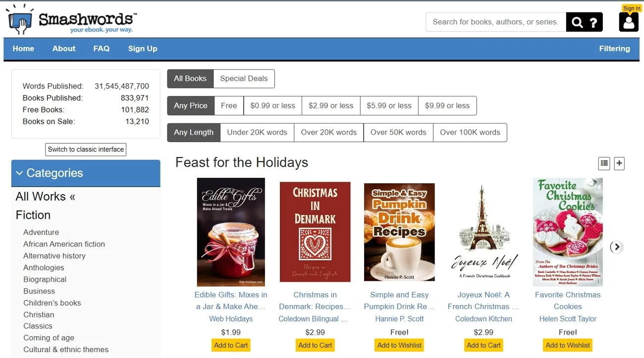Viewport: 644px width, 358px height.
Task: Open the FAQ page
Action: pyautogui.click(x=101, y=49)
